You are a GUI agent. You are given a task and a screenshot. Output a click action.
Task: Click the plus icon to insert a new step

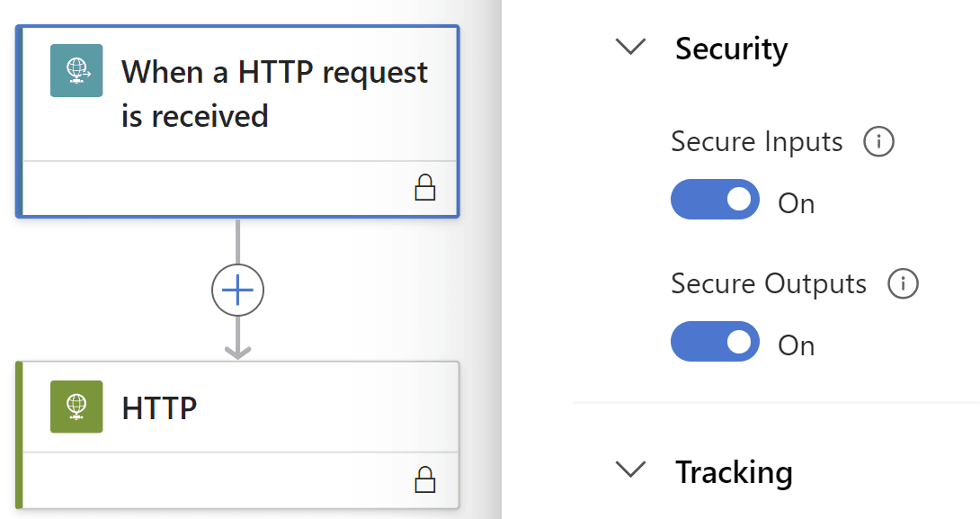pos(236,290)
